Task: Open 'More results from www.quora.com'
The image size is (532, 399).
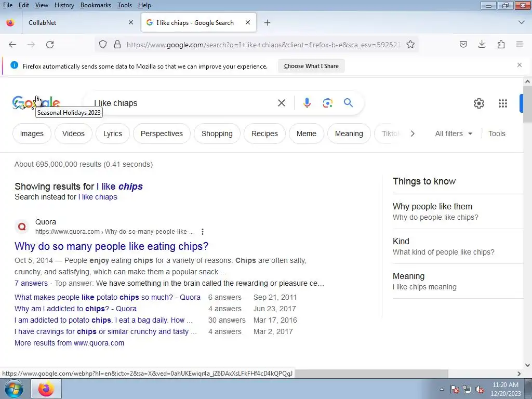Action: 69,343
